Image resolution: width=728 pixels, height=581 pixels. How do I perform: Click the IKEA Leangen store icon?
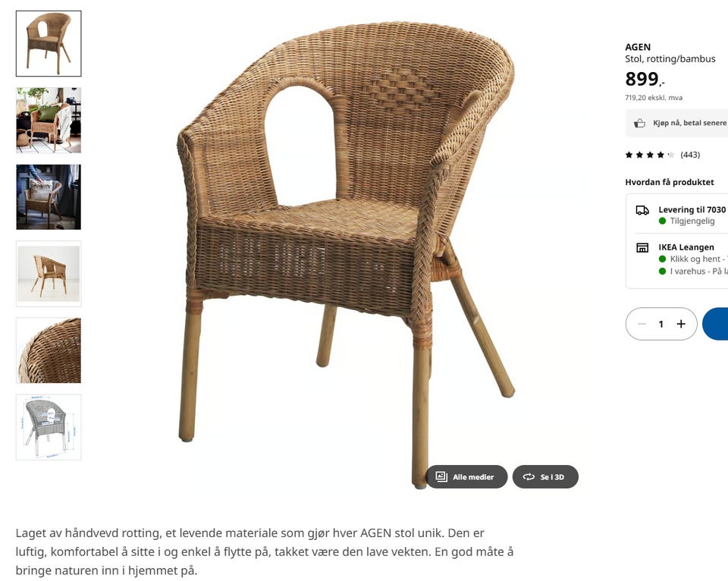coord(642,247)
